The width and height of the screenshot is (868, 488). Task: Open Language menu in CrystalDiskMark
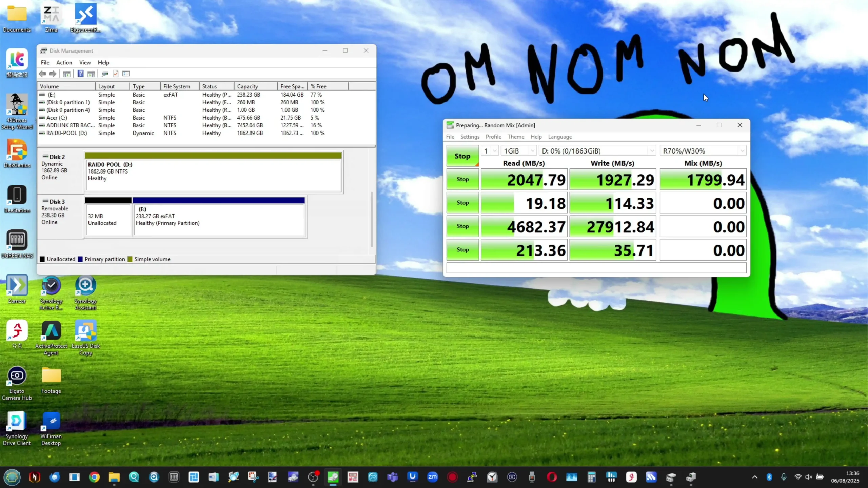click(x=560, y=137)
